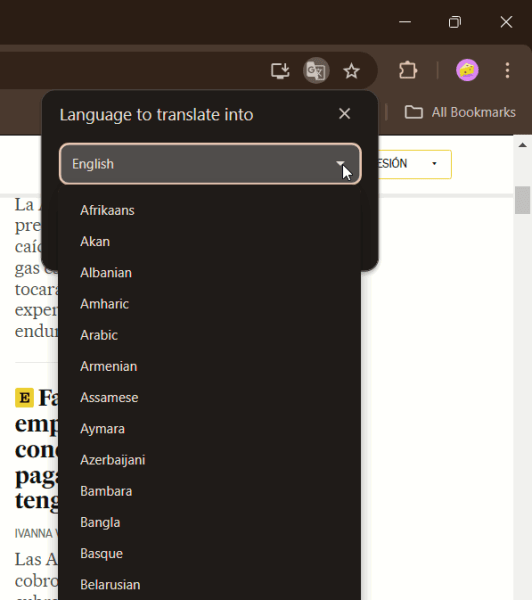The image size is (532, 600).
Task: Click the install app icon in address bar
Action: pyautogui.click(x=280, y=71)
